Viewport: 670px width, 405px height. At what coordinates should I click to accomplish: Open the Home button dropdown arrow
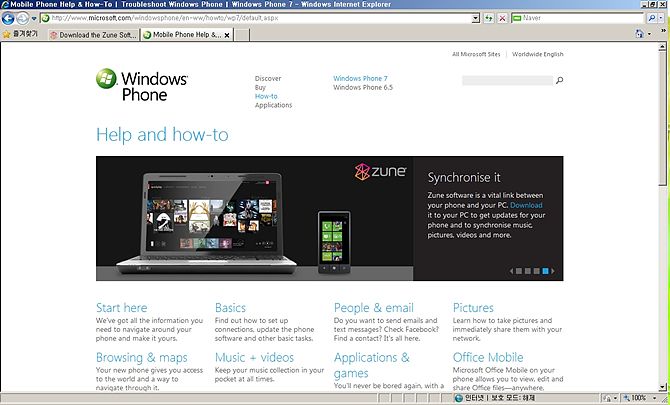pyautogui.click(x=649, y=34)
